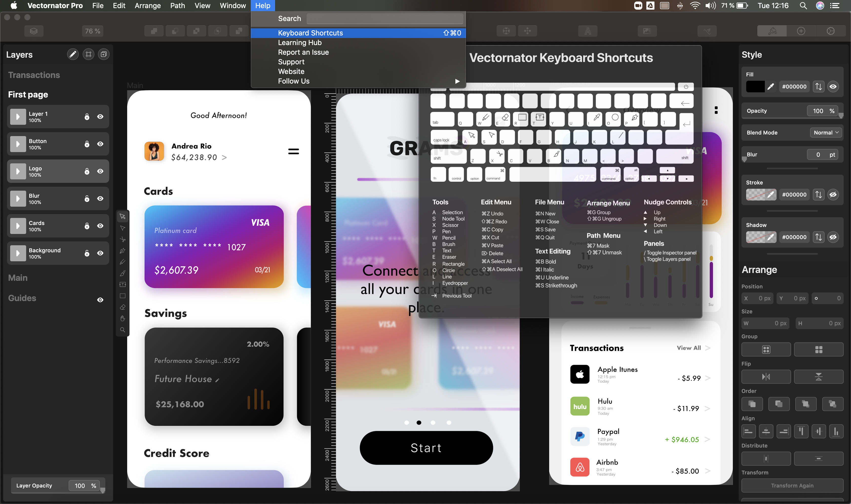Toggle Guides visibility
This screenshot has height=504, width=851.
100,300
